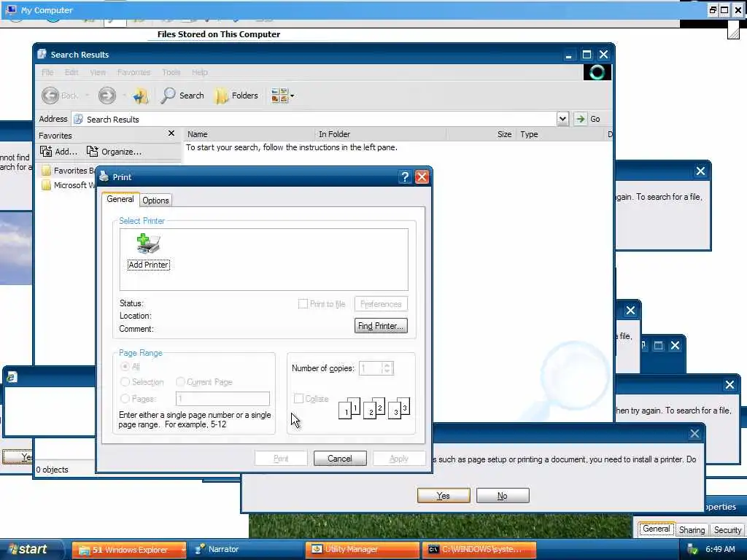The height and width of the screenshot is (560, 747).
Task: Open the View menu in Search Results
Action: pos(98,72)
